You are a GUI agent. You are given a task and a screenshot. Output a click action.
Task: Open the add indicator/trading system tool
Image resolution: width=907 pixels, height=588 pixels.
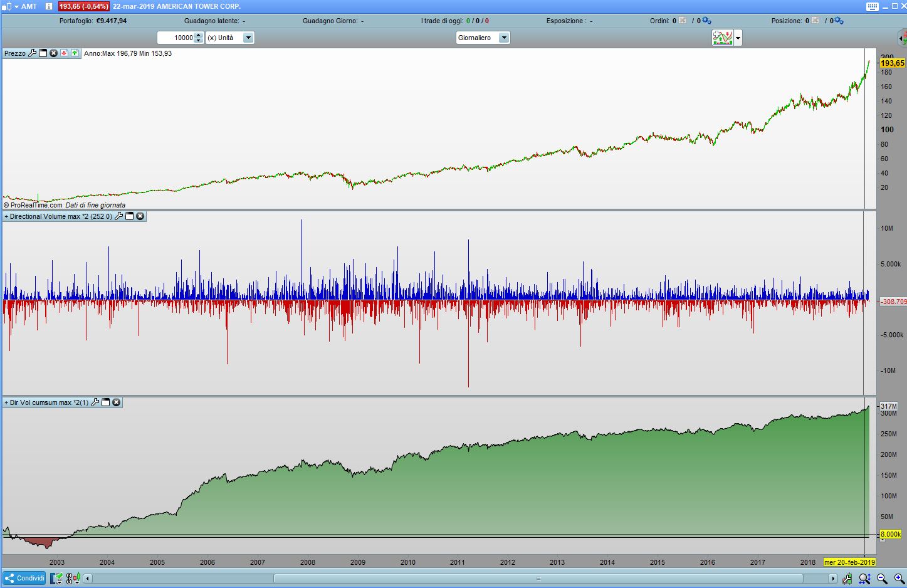coord(723,38)
